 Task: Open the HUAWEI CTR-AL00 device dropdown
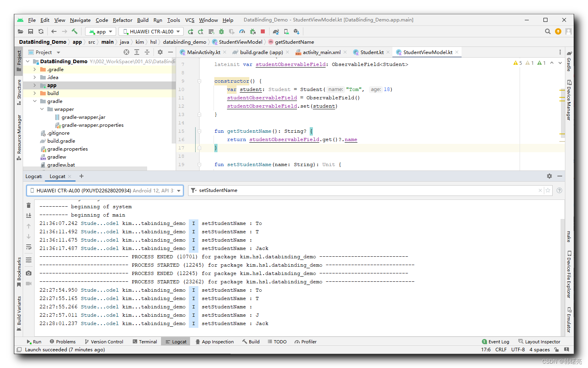tap(151, 31)
